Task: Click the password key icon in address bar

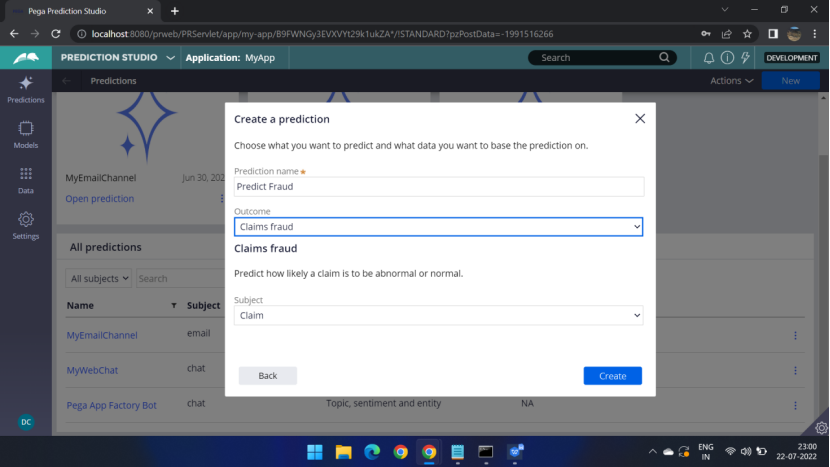Action: click(706, 34)
